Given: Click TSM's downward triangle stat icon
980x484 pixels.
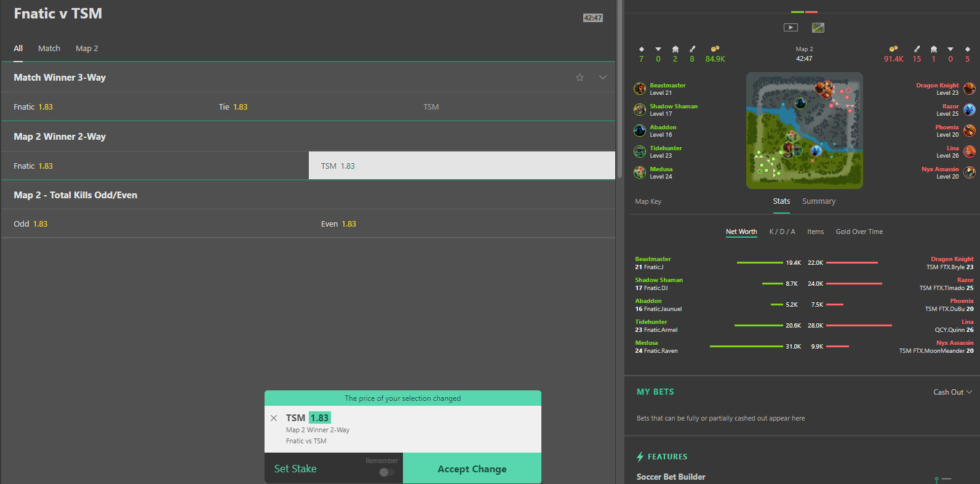Looking at the screenshot, I should [x=950, y=49].
